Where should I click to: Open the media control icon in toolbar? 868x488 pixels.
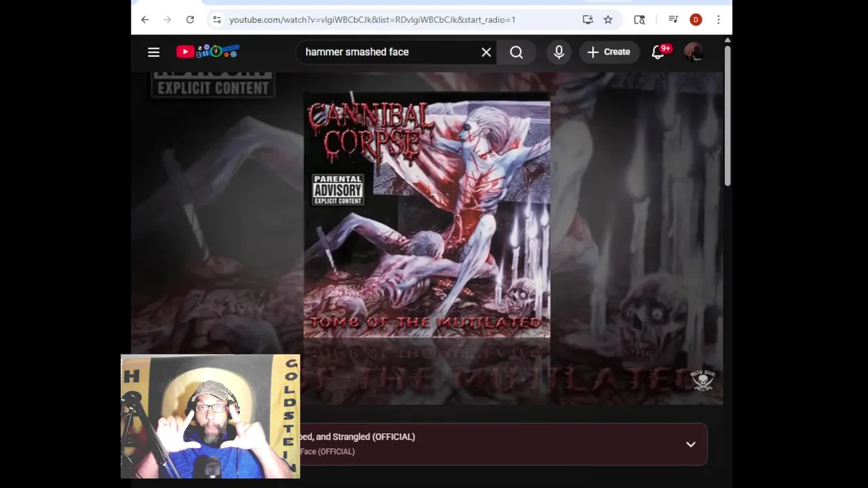673,20
